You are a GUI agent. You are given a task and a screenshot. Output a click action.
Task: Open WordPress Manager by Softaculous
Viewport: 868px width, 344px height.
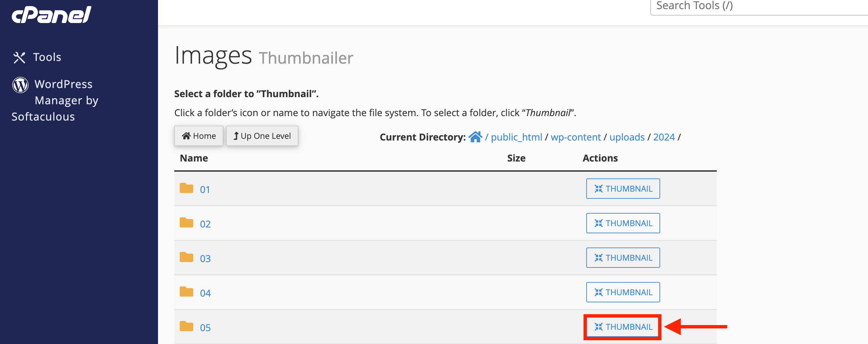pos(55,100)
